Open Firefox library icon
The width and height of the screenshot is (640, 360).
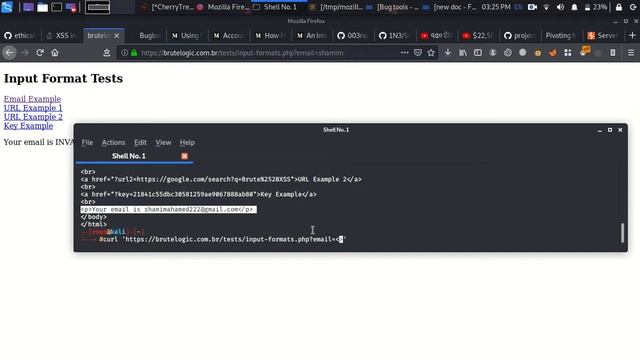click(x=462, y=53)
